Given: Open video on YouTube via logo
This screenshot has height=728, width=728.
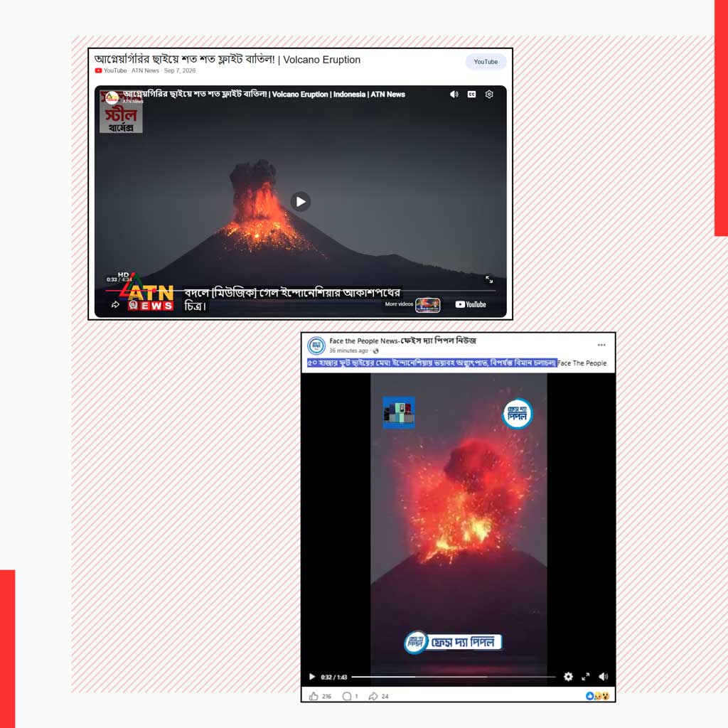Looking at the screenshot, I should point(471,304).
